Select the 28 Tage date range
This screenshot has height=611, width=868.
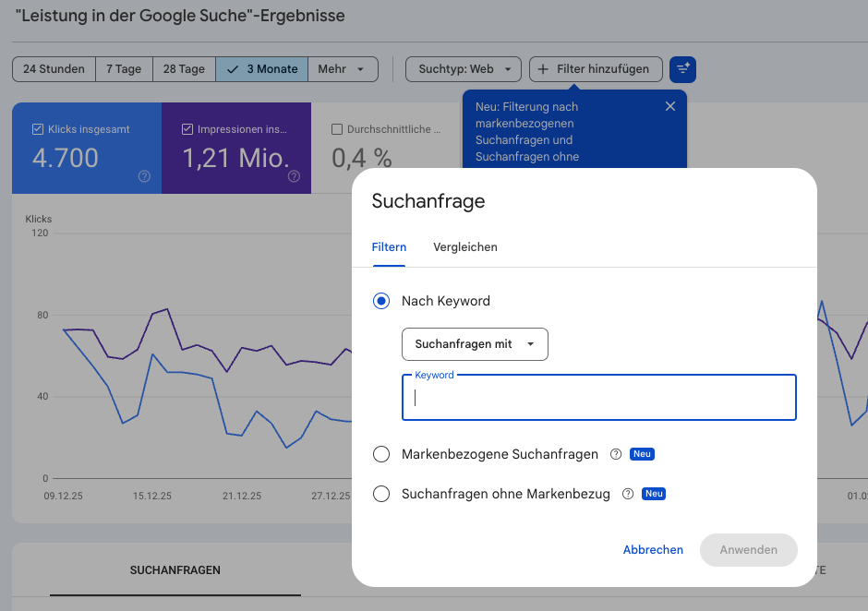coord(184,69)
